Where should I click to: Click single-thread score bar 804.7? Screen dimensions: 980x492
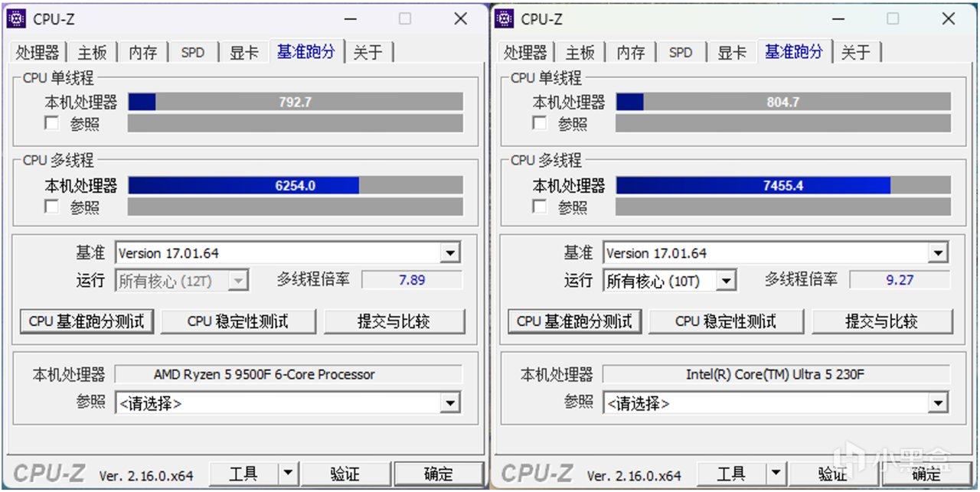coord(783,102)
